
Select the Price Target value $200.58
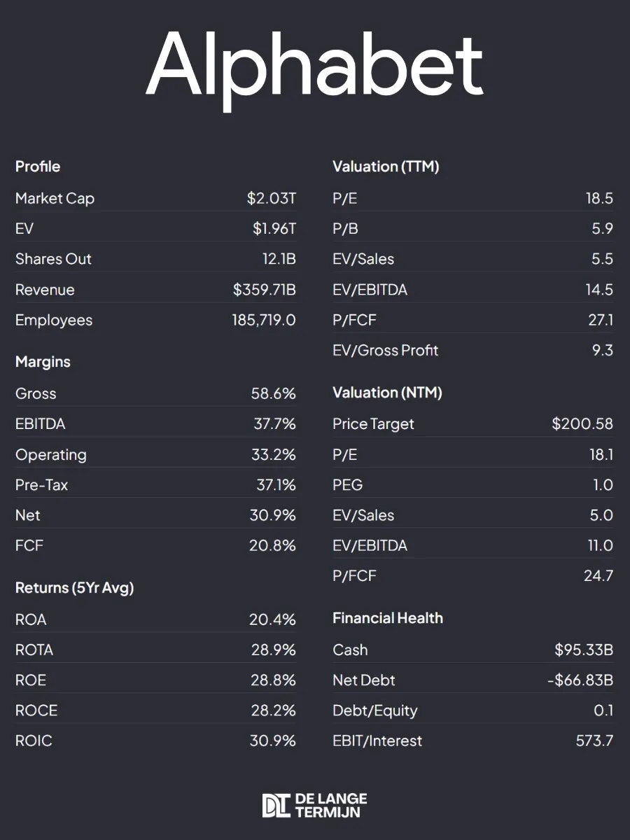click(x=582, y=423)
